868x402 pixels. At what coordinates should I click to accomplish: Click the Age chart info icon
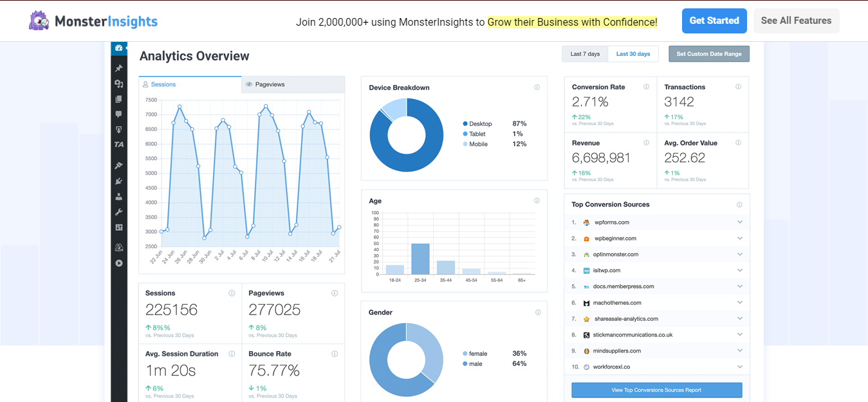537,201
